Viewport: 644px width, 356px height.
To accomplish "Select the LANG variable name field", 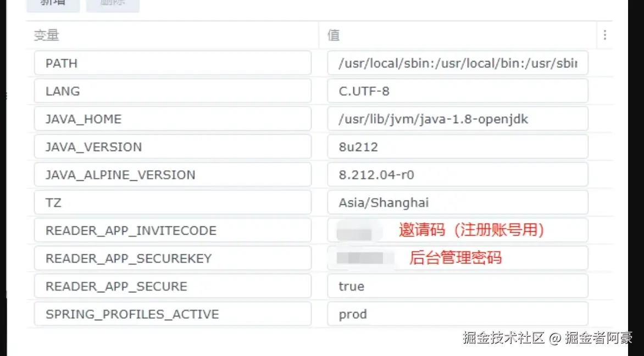I will pos(173,91).
